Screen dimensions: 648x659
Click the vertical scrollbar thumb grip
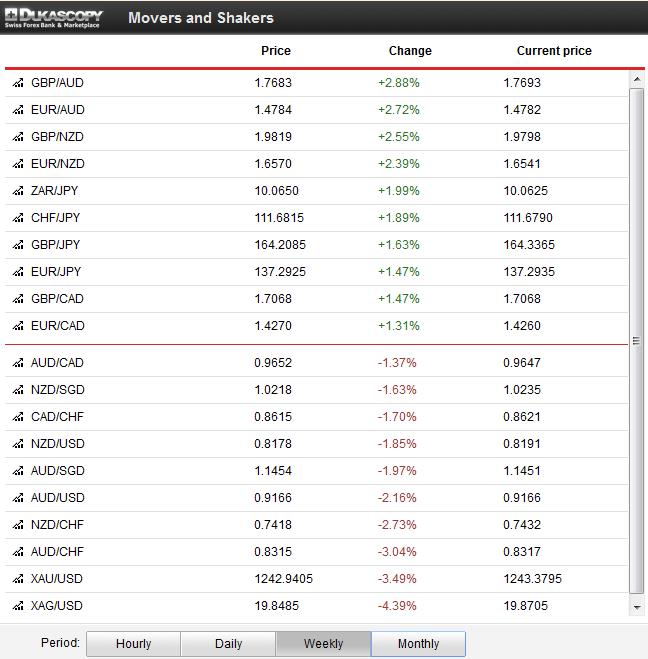pyautogui.click(x=637, y=341)
